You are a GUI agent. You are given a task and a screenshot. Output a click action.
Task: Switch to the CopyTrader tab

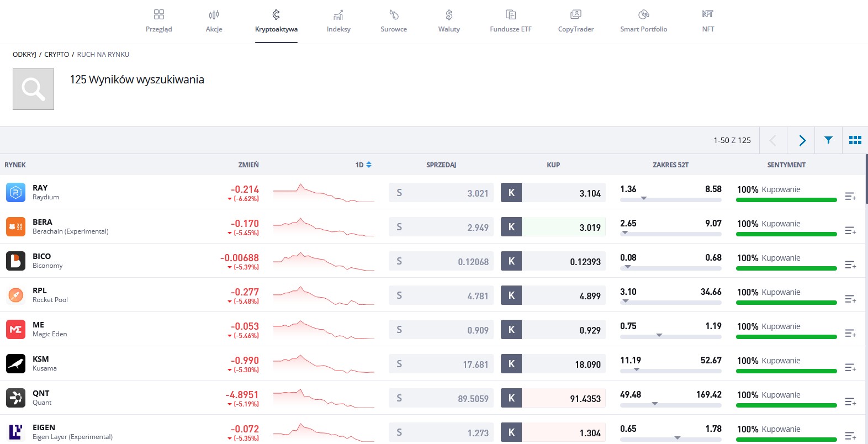point(576,21)
